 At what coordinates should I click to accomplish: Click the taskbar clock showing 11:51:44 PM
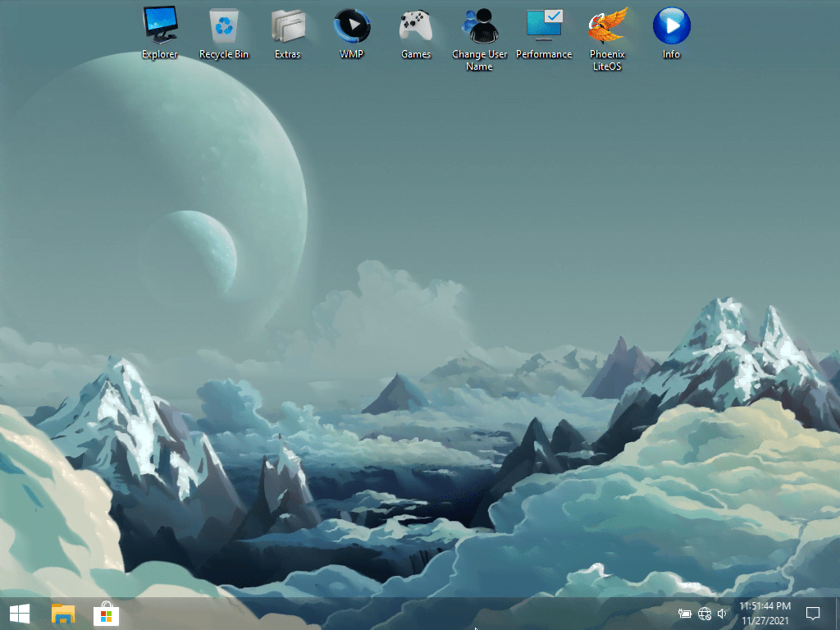(765, 614)
